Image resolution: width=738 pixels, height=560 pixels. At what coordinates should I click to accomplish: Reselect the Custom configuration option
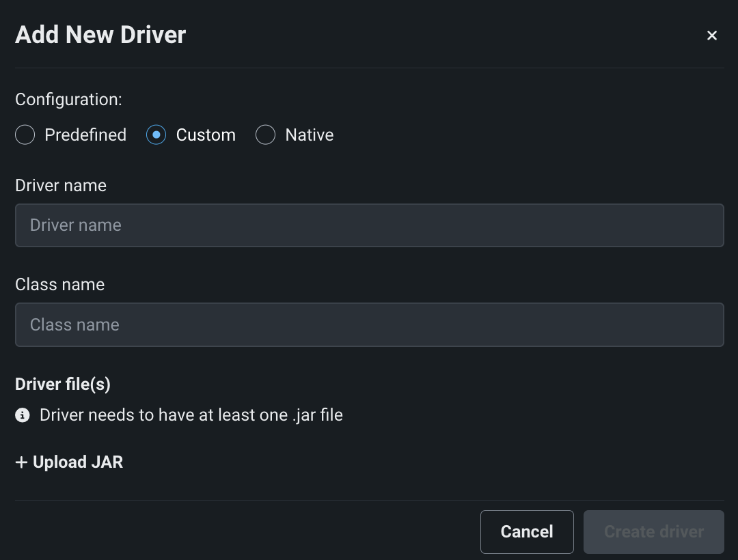(156, 135)
